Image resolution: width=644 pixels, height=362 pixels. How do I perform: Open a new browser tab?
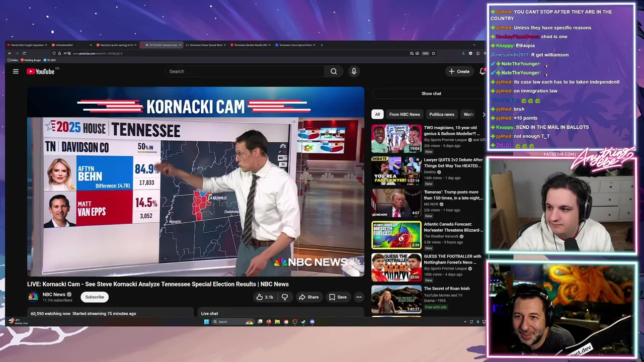pos(321,45)
